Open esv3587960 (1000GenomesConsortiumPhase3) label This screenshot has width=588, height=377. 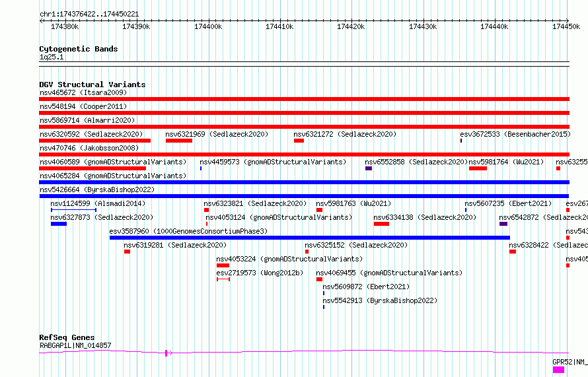coord(189,231)
